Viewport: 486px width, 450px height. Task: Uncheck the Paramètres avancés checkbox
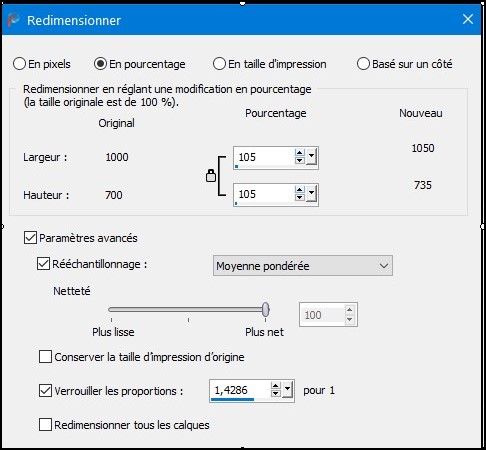(30, 238)
